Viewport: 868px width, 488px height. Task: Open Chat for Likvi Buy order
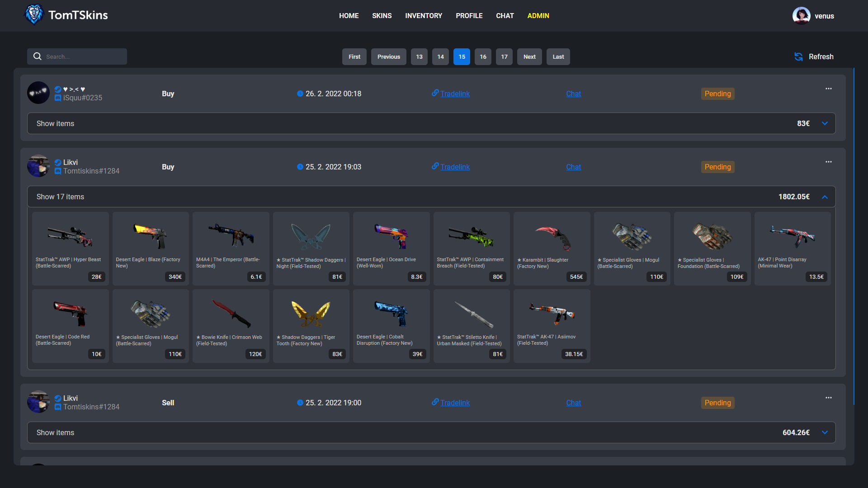pos(573,167)
